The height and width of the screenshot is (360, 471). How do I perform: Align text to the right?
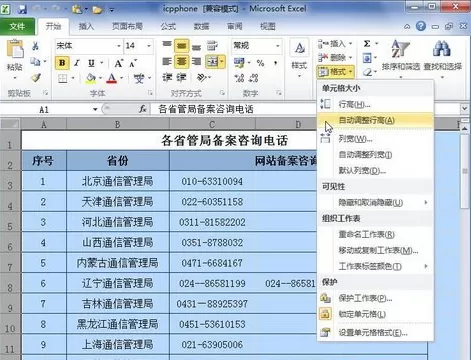[x=196, y=61]
